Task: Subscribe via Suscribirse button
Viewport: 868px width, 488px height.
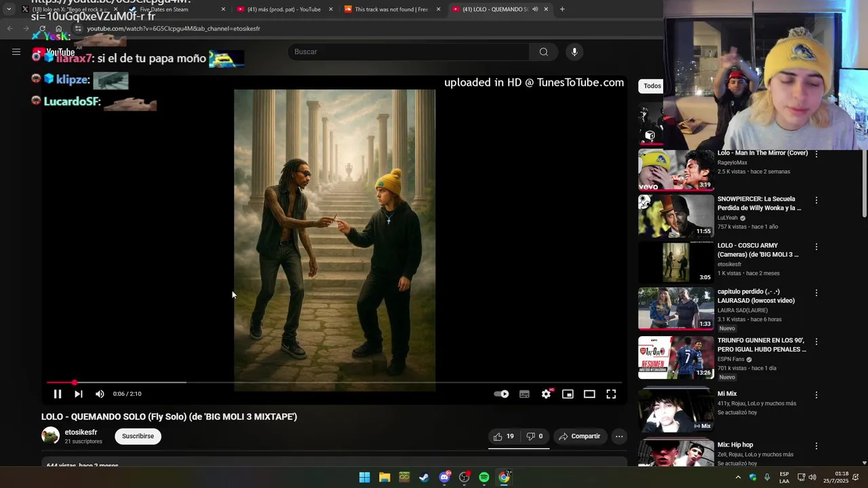Action: pos(138,436)
